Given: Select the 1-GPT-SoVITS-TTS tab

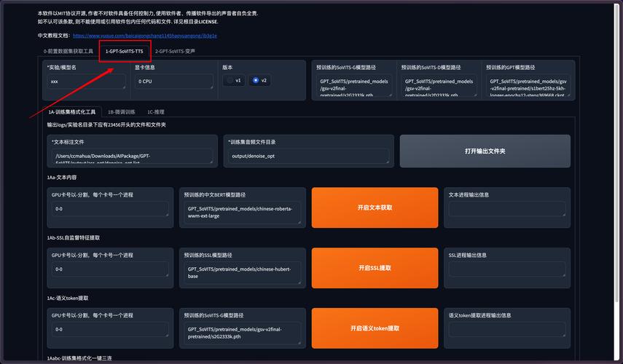Looking at the screenshot, I should tap(125, 51).
